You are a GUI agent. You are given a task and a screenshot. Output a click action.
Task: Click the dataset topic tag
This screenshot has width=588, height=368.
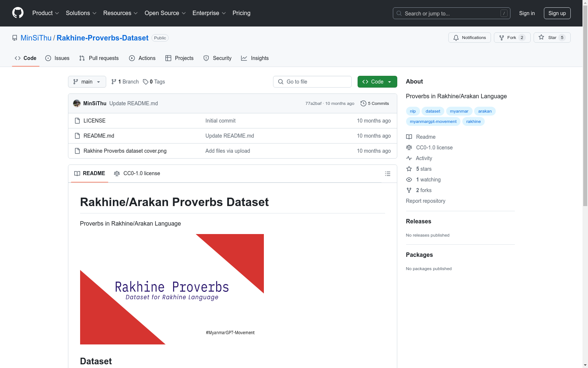click(x=433, y=111)
